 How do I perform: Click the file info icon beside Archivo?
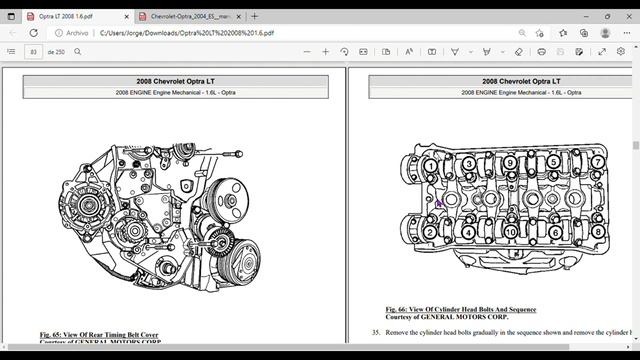point(59,33)
